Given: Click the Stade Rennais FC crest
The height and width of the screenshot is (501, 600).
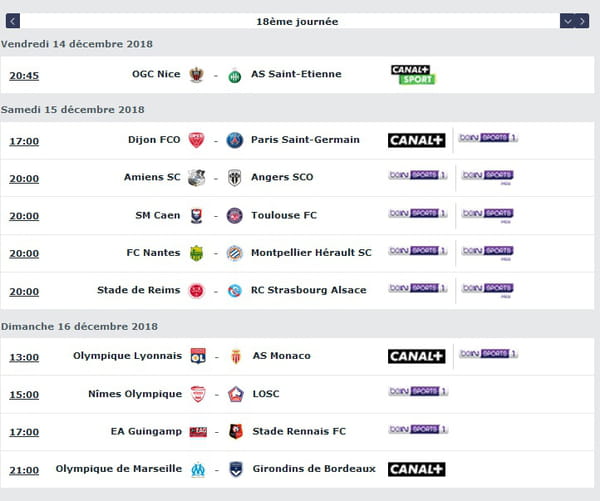Looking at the screenshot, I should [x=236, y=431].
